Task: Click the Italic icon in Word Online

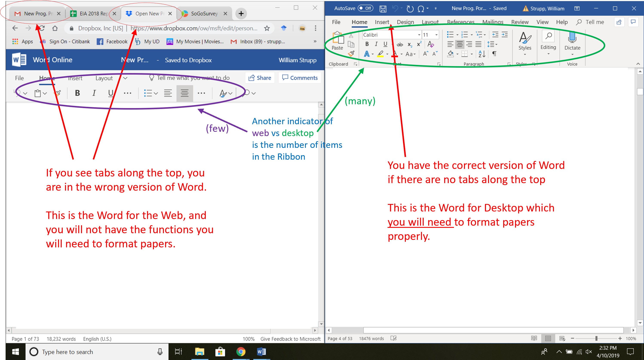Action: click(94, 93)
